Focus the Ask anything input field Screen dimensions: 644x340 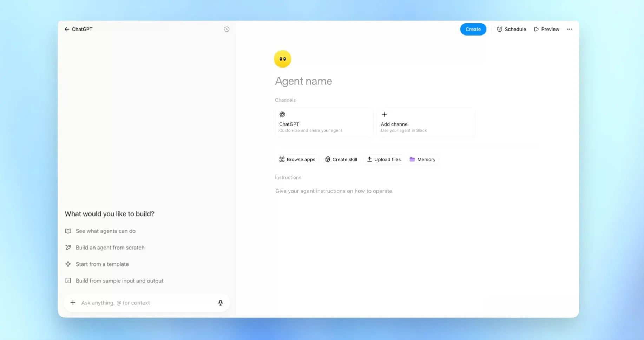pyautogui.click(x=147, y=303)
